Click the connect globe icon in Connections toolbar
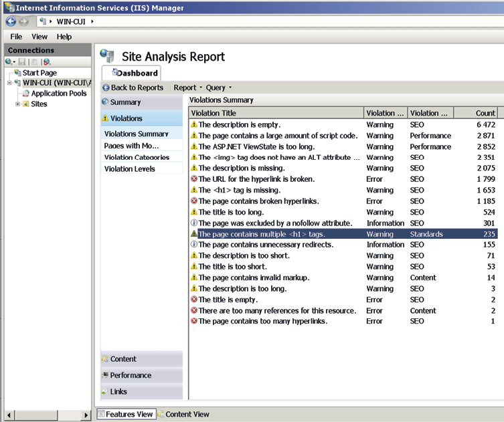The width and height of the screenshot is (504, 422). click(x=8, y=62)
